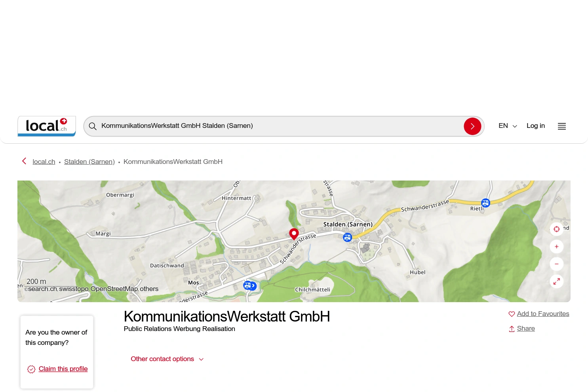The image size is (588, 392).
Task: Click the Share upload icon
Action: coord(512,329)
